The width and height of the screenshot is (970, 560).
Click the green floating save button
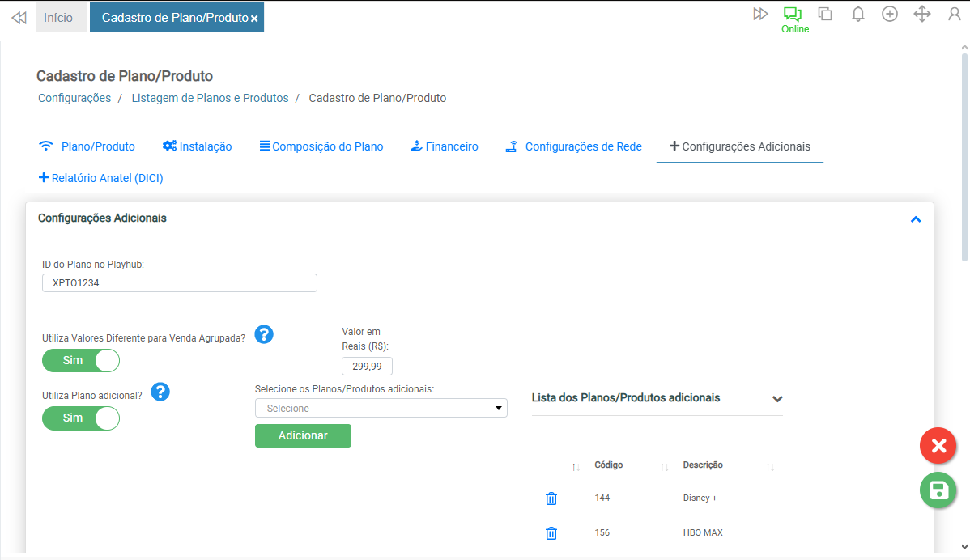938,490
